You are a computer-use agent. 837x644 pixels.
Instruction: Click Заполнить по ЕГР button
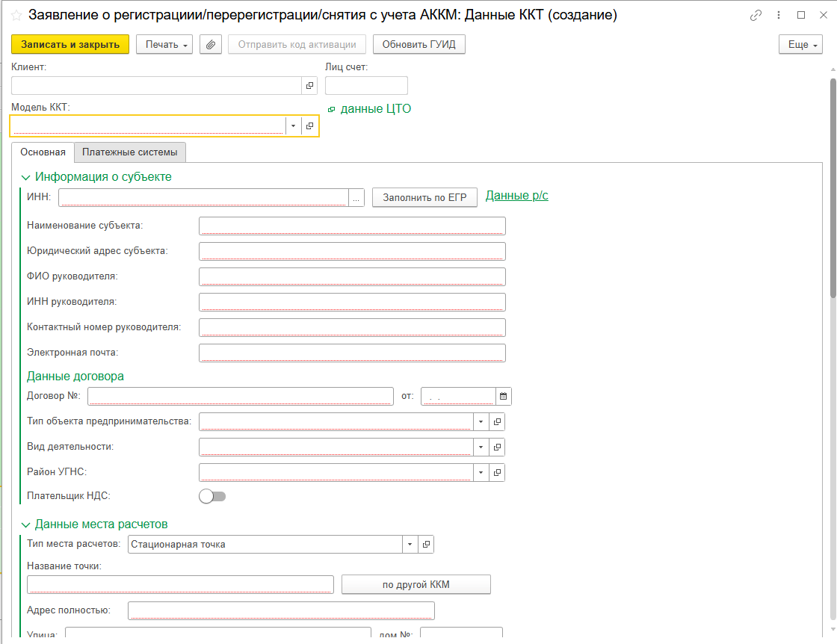(425, 197)
